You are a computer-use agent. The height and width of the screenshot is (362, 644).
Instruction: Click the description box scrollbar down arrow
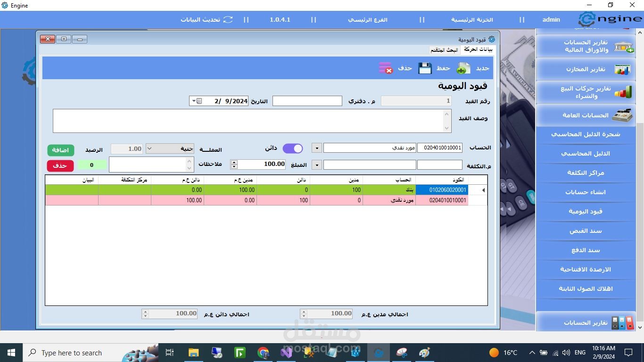click(447, 128)
